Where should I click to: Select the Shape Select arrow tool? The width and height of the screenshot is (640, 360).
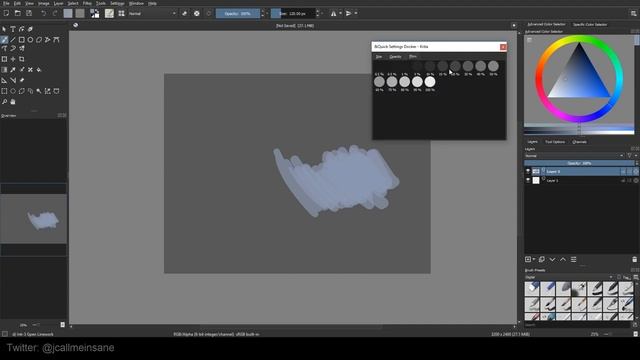click(x=4, y=29)
